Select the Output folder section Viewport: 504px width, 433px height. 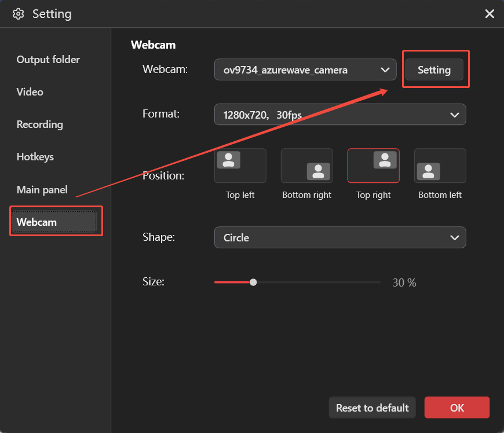(48, 59)
